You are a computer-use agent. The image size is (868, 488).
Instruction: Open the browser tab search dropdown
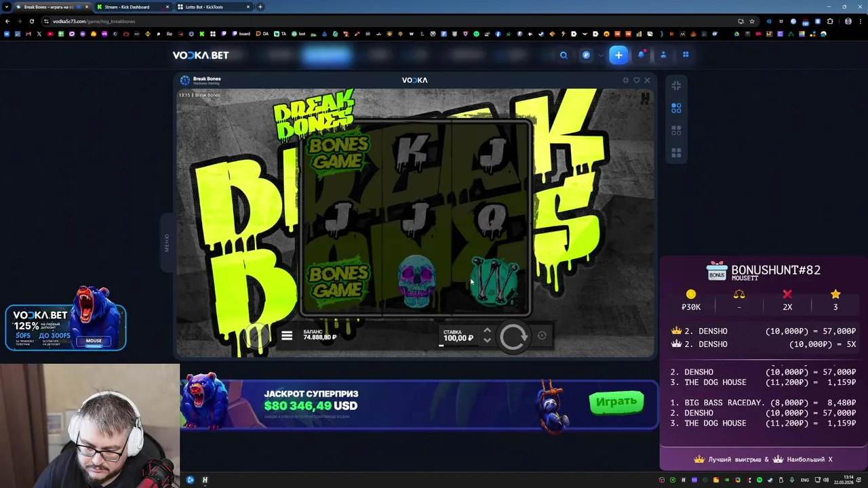click(6, 7)
